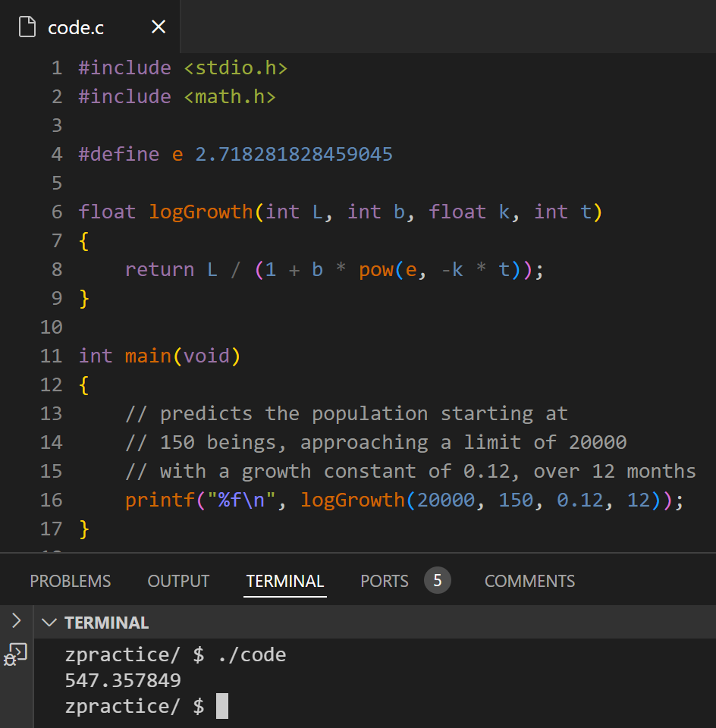Screen dimensions: 716x728
Task: Open the COMMENTS tab
Action: coord(530,581)
